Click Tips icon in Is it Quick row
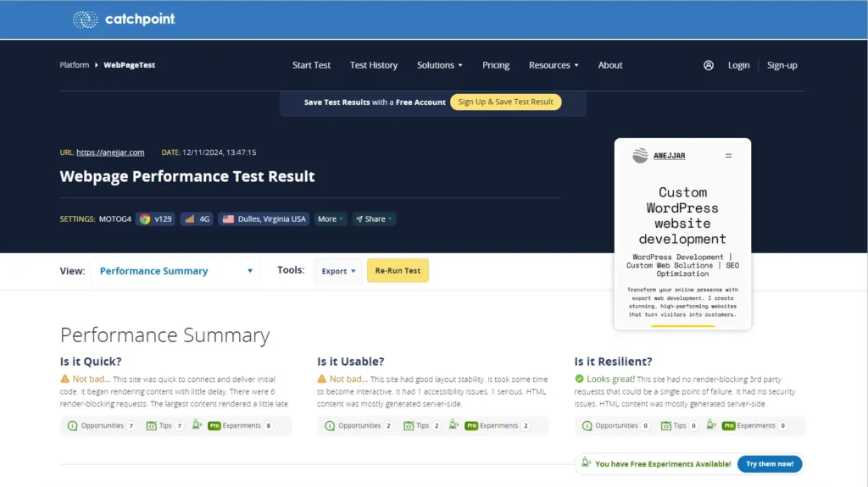The width and height of the screenshot is (868, 487). [151, 425]
